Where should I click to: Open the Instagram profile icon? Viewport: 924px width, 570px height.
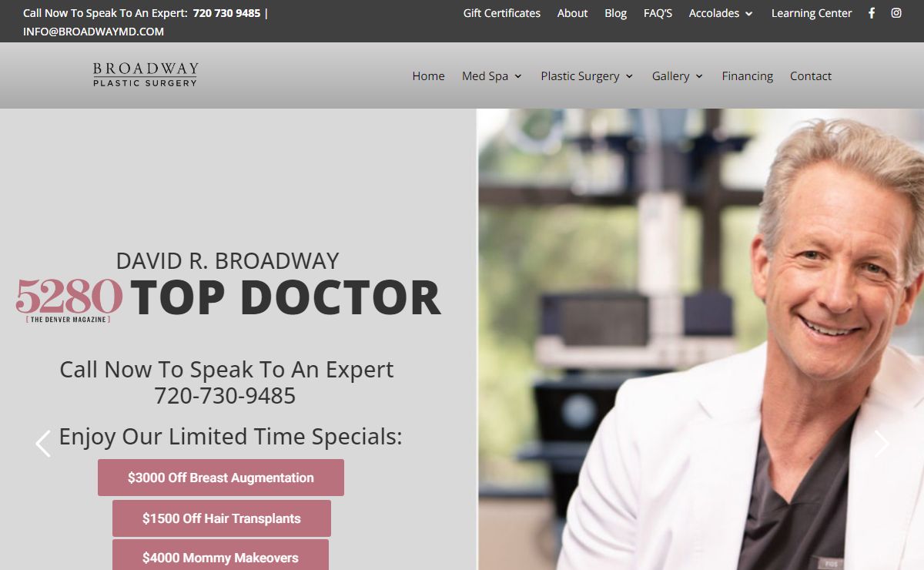[896, 13]
